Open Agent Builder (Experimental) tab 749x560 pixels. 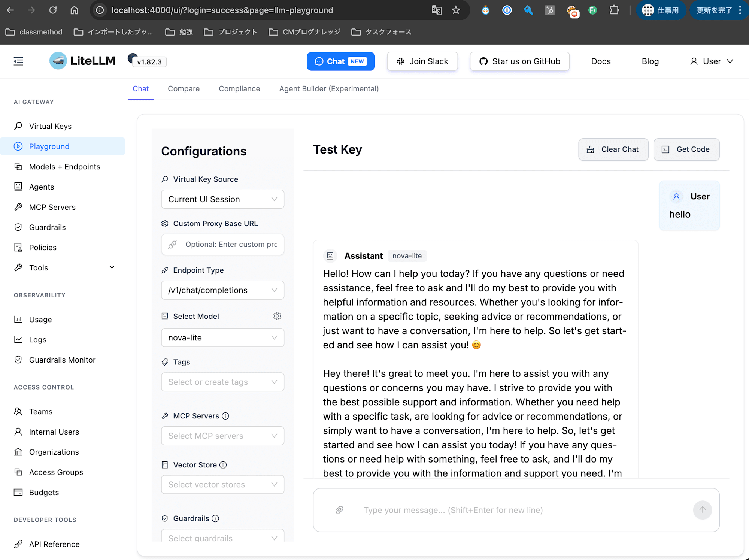click(329, 89)
